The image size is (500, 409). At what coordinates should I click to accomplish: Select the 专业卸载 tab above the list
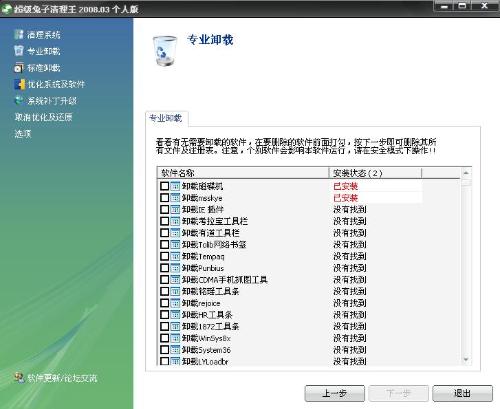coord(166,118)
